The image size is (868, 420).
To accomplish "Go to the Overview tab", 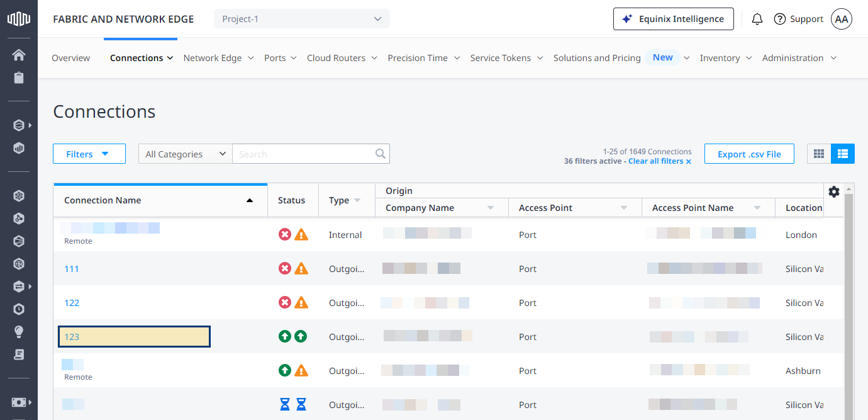I will click(x=70, y=58).
